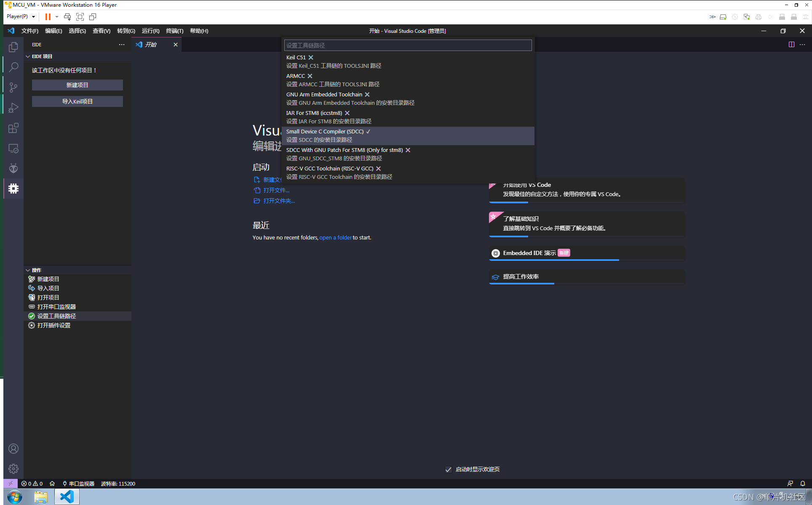
Task: Clear the Keil C51 toolchain path
Action: tap(311, 57)
